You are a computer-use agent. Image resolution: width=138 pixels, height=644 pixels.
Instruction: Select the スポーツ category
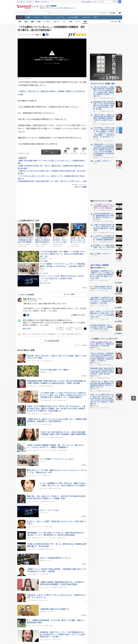point(56,22)
